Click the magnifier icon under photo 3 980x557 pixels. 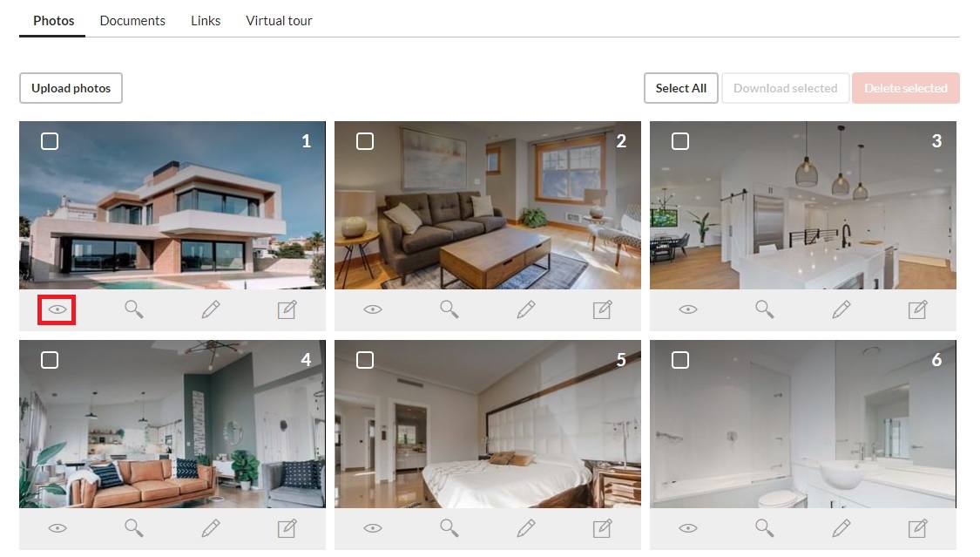[764, 309]
